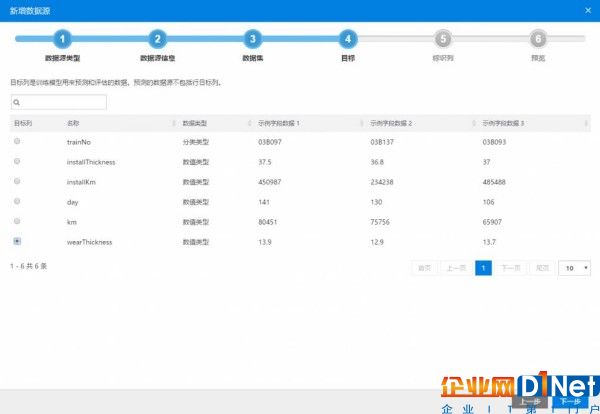
Task: Click page number 1 button
Action: (x=483, y=268)
